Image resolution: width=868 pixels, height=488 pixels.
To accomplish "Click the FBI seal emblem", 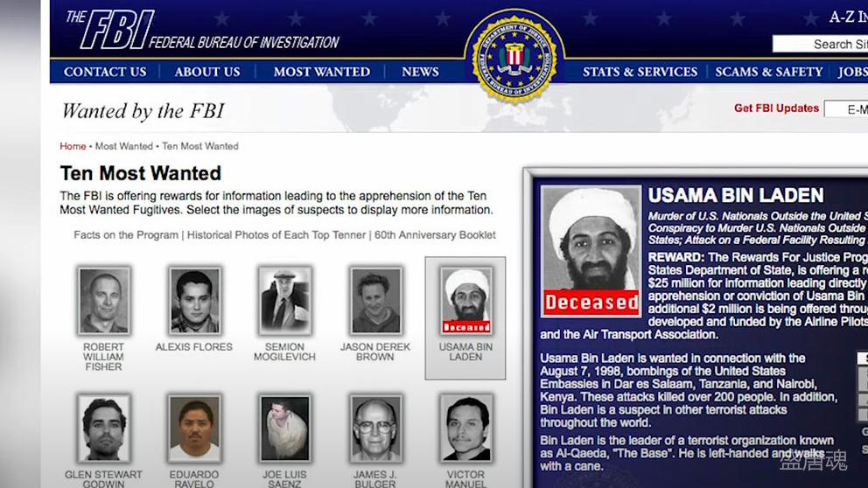I will 514,56.
